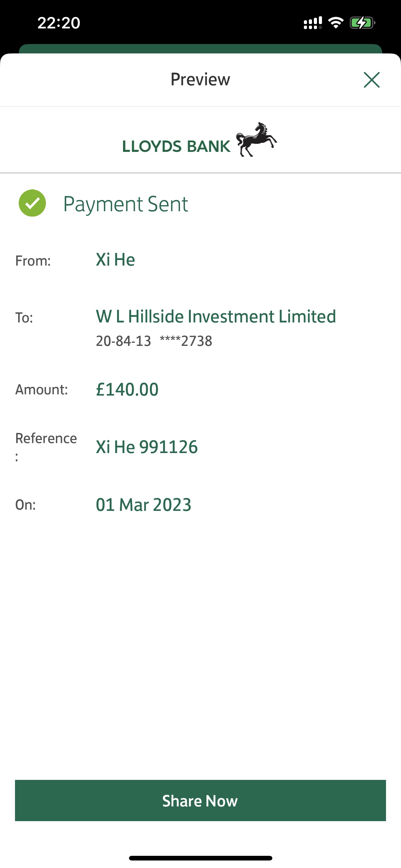401x868 pixels.
Task: Tap the green Payment Sent checkmark icon
Action: (x=32, y=203)
